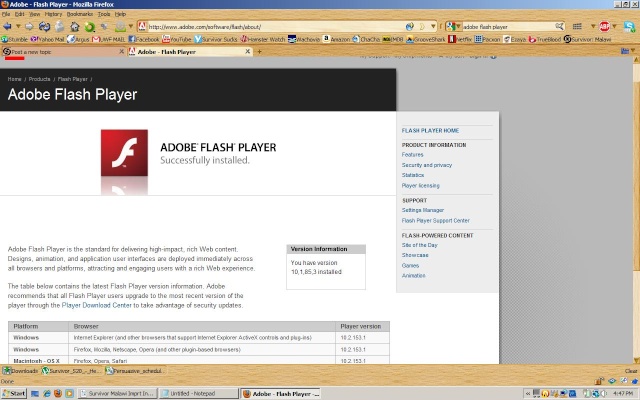
Task: Open the Edit menu
Action: (x=20, y=14)
